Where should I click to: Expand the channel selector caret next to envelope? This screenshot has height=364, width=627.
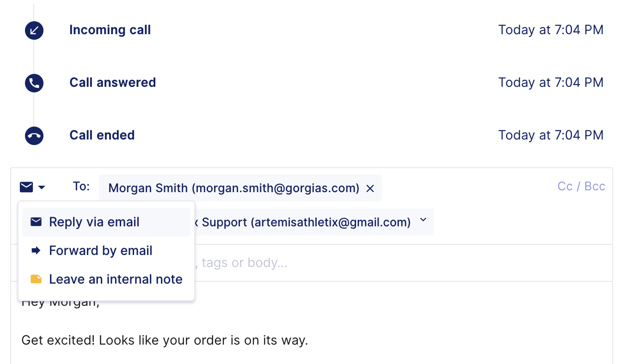click(x=42, y=188)
